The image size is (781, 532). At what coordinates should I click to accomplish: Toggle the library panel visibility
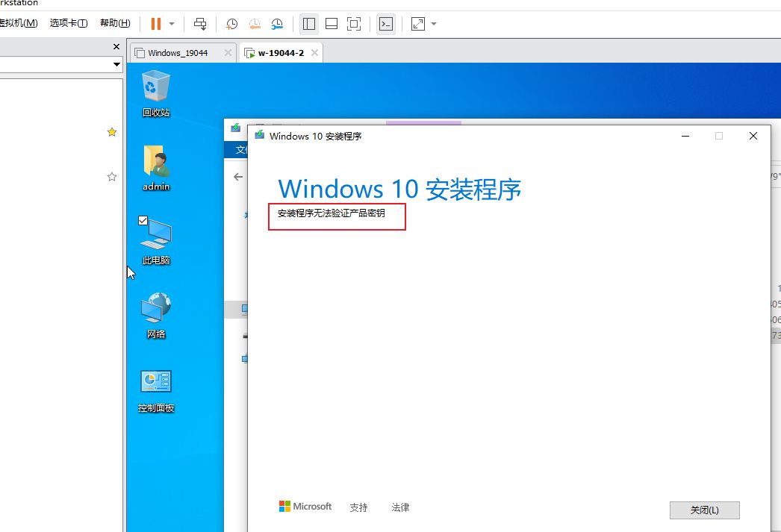pos(308,23)
